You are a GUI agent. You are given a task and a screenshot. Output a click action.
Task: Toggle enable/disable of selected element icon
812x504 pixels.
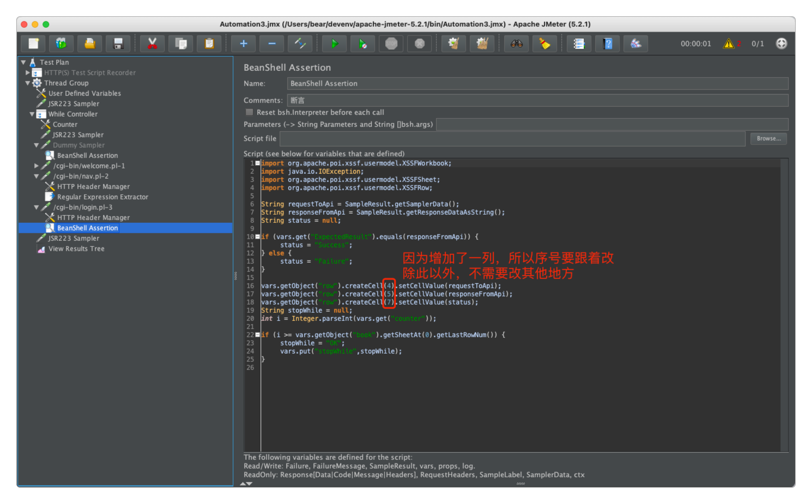pyautogui.click(x=300, y=44)
